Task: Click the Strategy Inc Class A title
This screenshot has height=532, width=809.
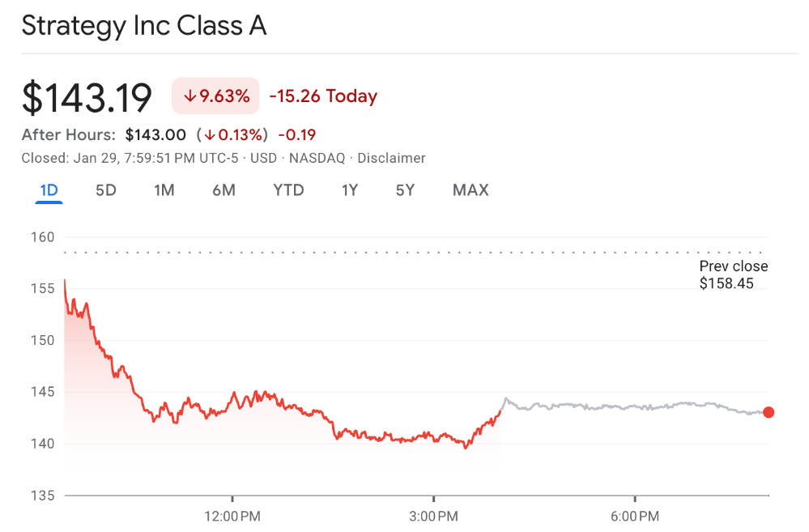Action: click(144, 26)
